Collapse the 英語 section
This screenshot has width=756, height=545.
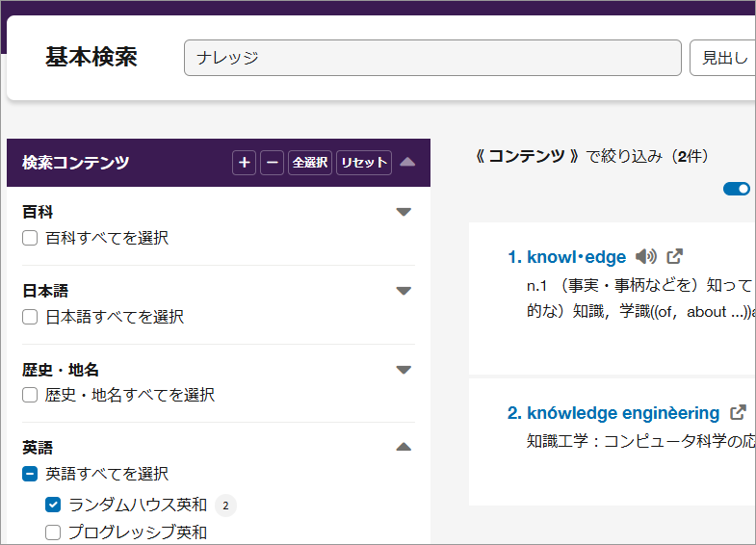(404, 447)
